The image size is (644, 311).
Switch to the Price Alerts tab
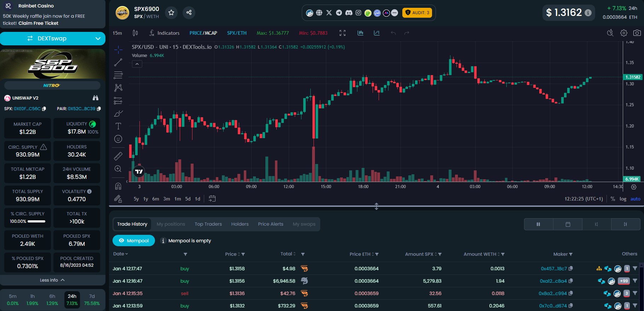tap(271, 224)
